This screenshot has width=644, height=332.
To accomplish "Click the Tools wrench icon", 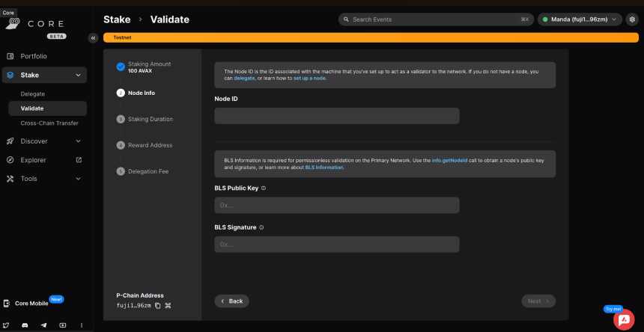I will (x=10, y=179).
